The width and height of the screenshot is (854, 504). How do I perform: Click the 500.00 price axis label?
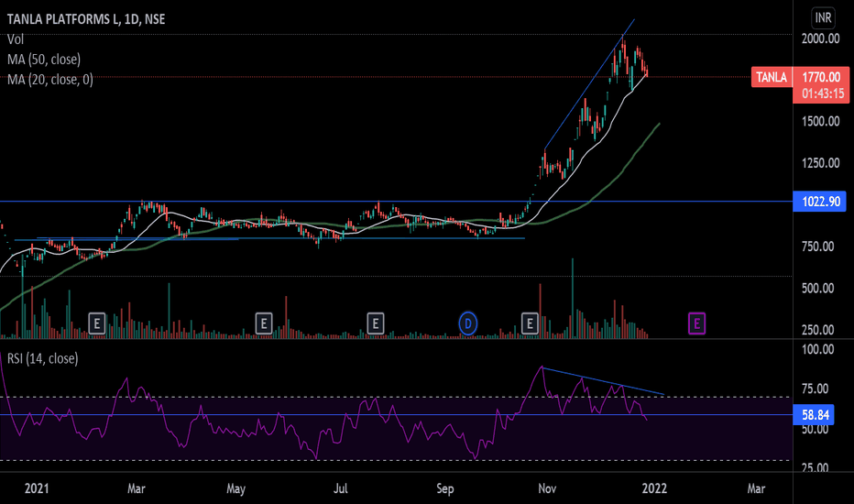pos(817,288)
